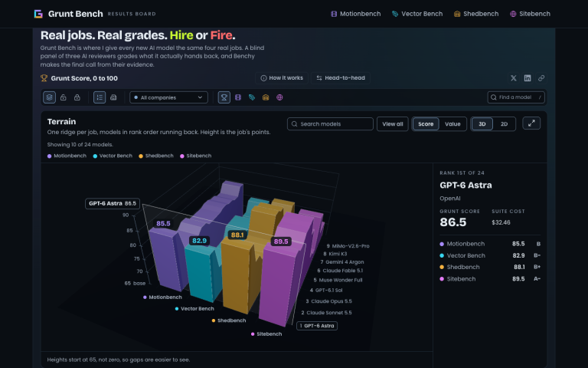The image size is (588, 368).
Task: Switch terrain to Score mode
Action: [x=426, y=124]
